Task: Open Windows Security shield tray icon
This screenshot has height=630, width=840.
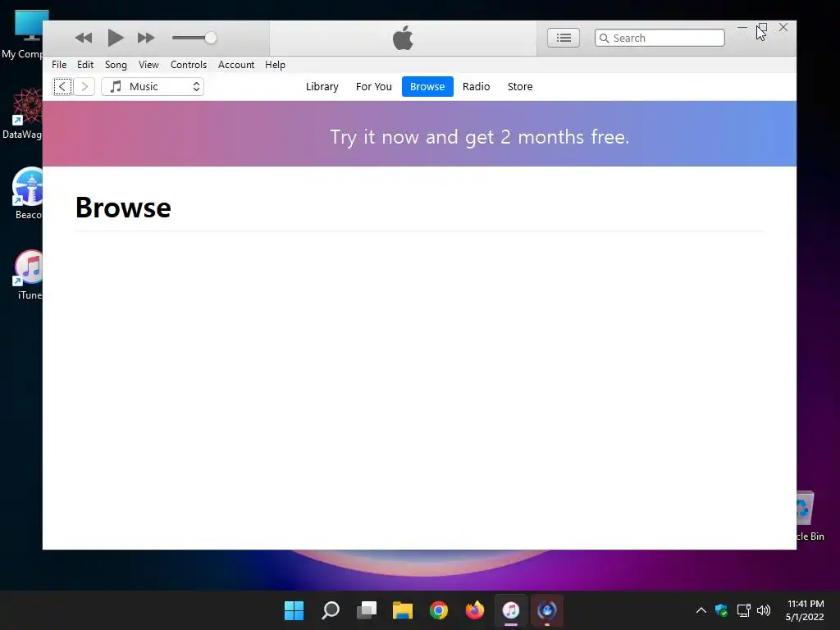Action: [x=722, y=610]
